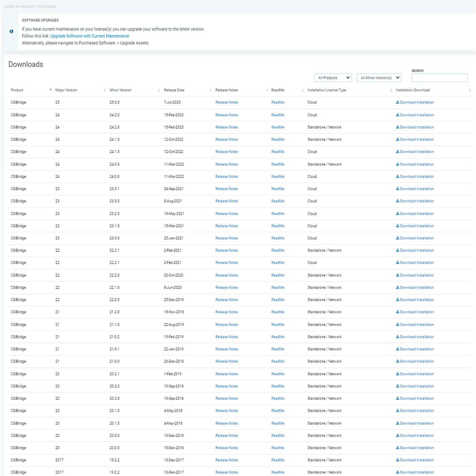
Task: Open Release Notes for version 22.0.0
Action: tap(227, 299)
